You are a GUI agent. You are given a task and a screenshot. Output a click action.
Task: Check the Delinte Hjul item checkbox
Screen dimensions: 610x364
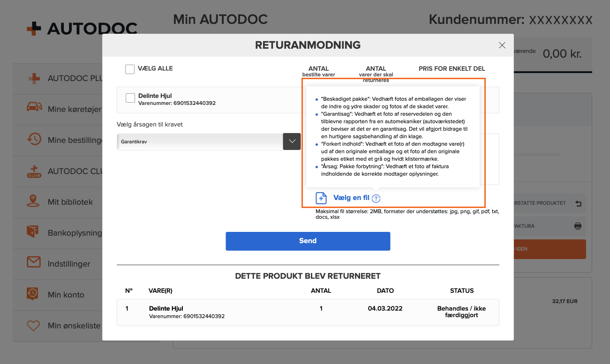pos(130,97)
